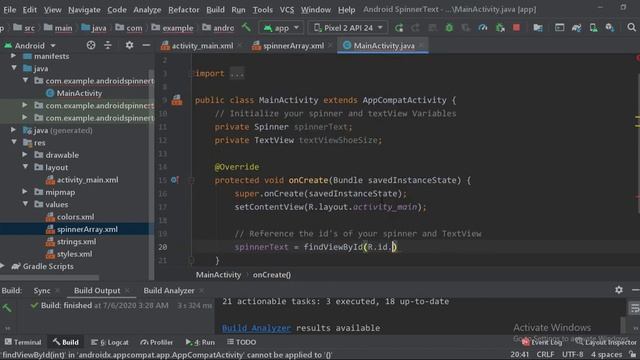Open the SDK Manager icon

click(610, 28)
